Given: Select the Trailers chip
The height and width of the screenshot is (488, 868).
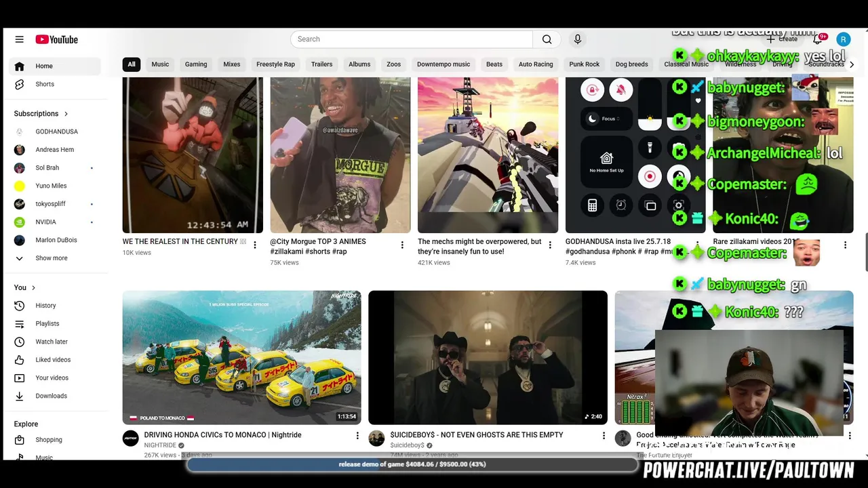Looking at the screenshot, I should (x=321, y=64).
